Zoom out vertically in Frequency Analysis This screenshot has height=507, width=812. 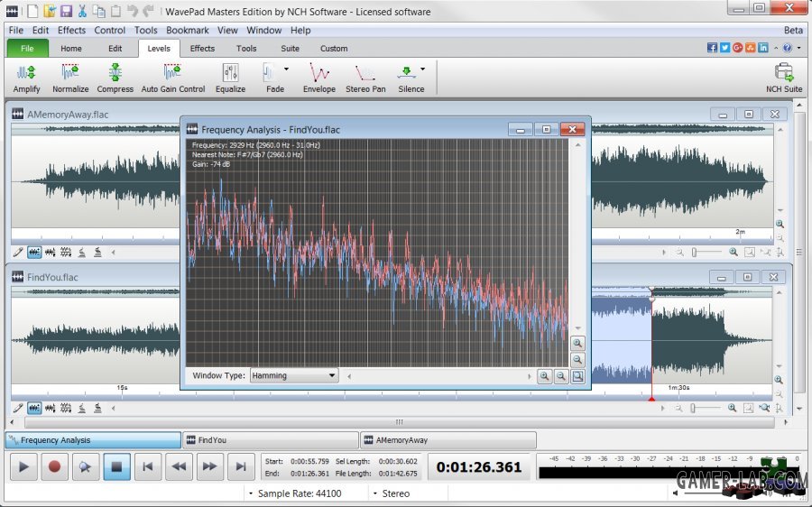[577, 359]
